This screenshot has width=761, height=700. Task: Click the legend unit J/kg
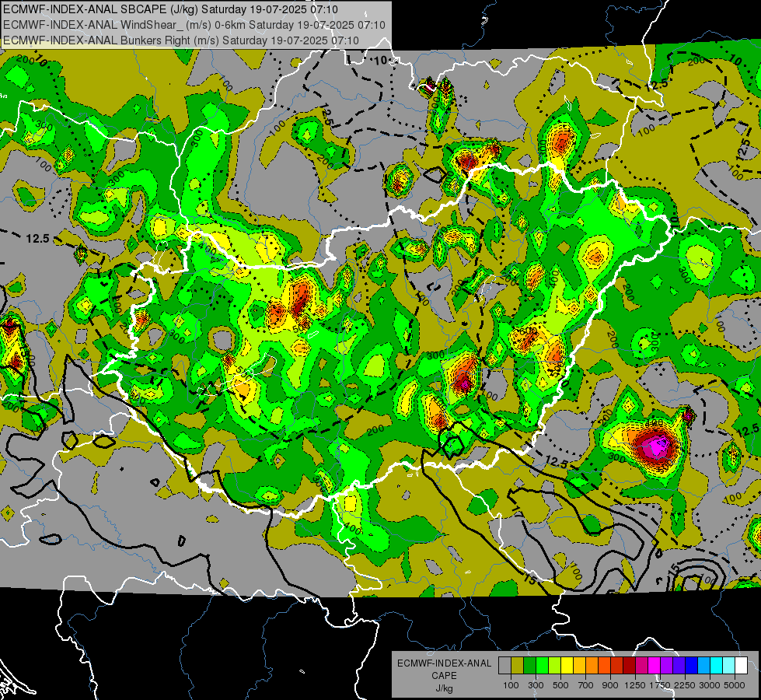click(x=444, y=688)
